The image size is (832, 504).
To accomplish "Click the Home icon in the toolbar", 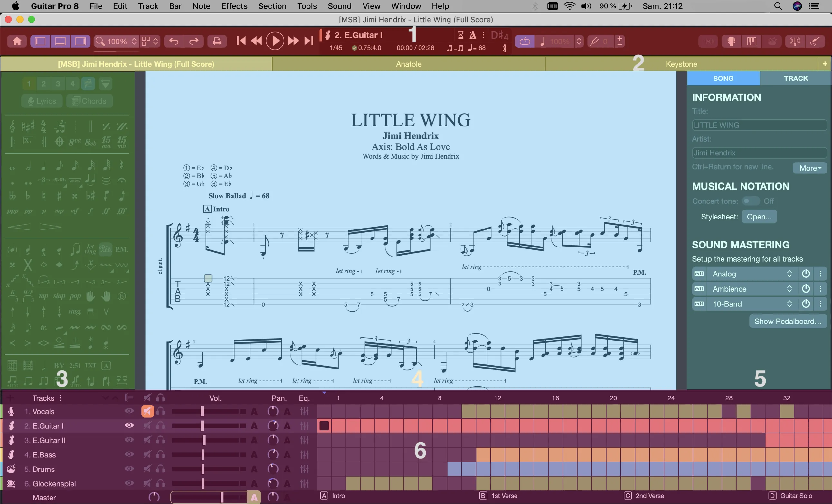I will click(x=17, y=41).
